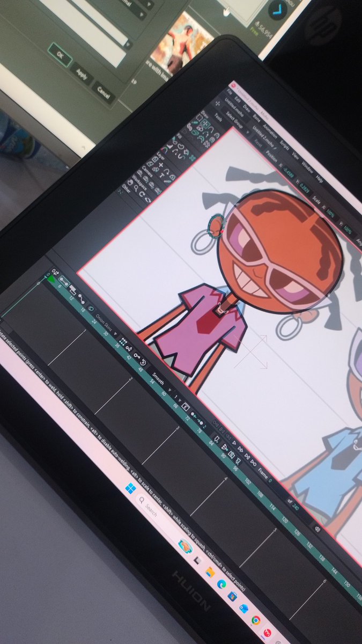362x644 pixels.
Task: Switch to the Untitled.moho document tab
Action: click(x=234, y=108)
